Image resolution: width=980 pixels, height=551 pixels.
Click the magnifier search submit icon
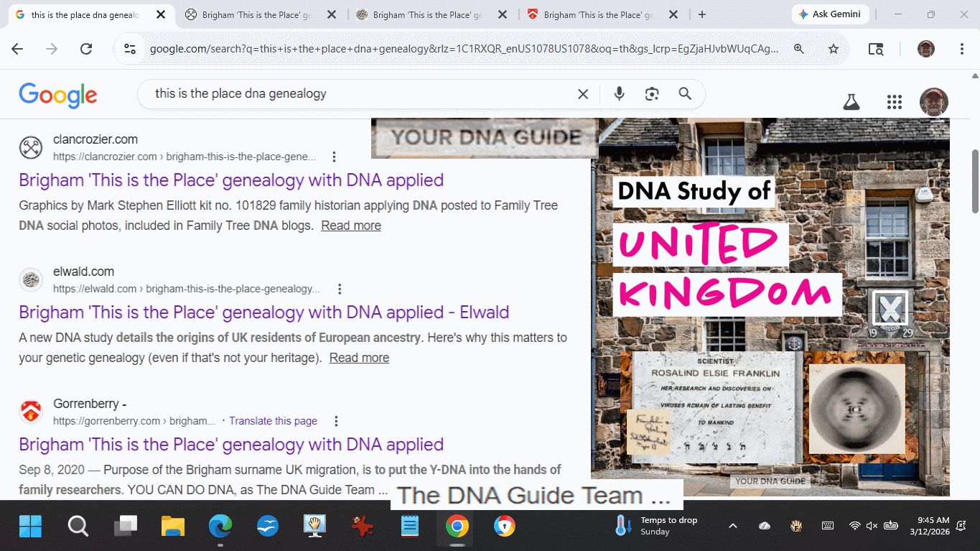[x=685, y=94]
